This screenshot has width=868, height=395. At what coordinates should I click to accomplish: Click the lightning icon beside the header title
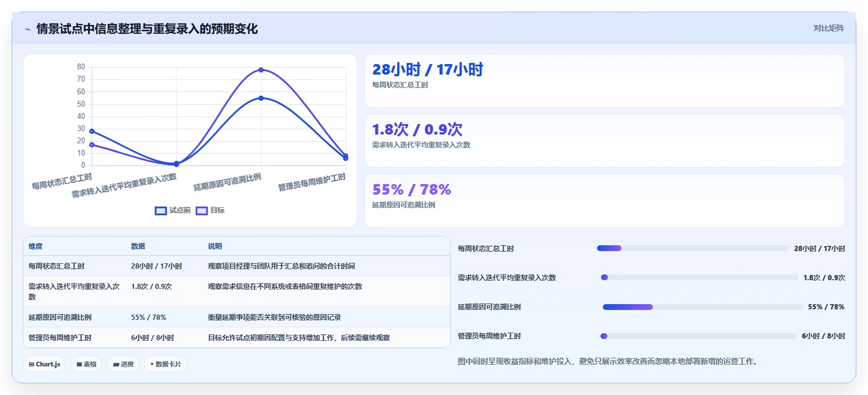(x=27, y=29)
